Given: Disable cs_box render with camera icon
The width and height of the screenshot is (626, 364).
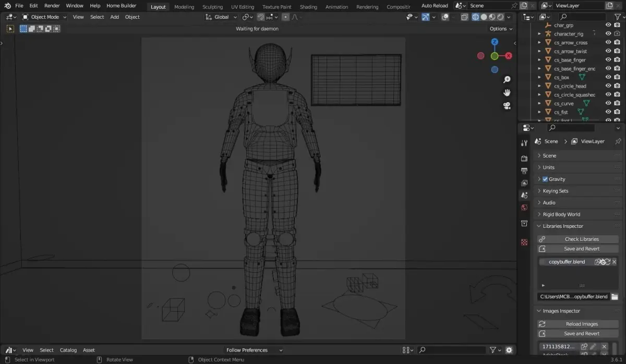Looking at the screenshot, I should point(617,77).
